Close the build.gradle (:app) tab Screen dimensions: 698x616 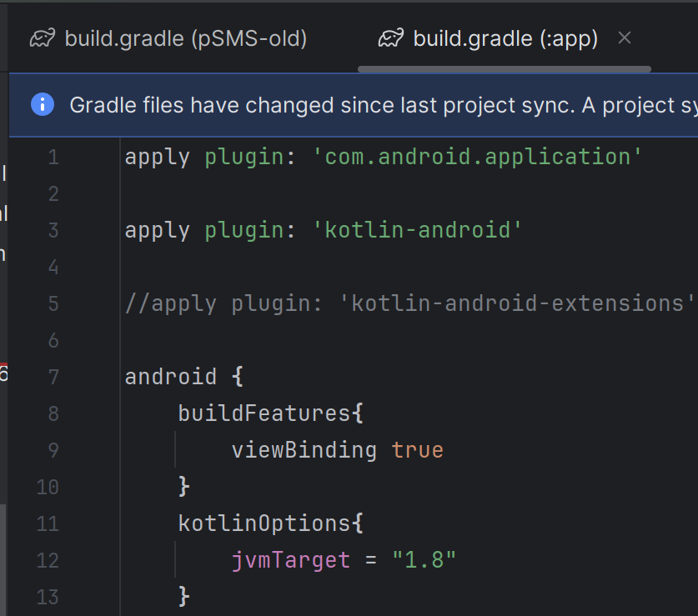click(625, 38)
